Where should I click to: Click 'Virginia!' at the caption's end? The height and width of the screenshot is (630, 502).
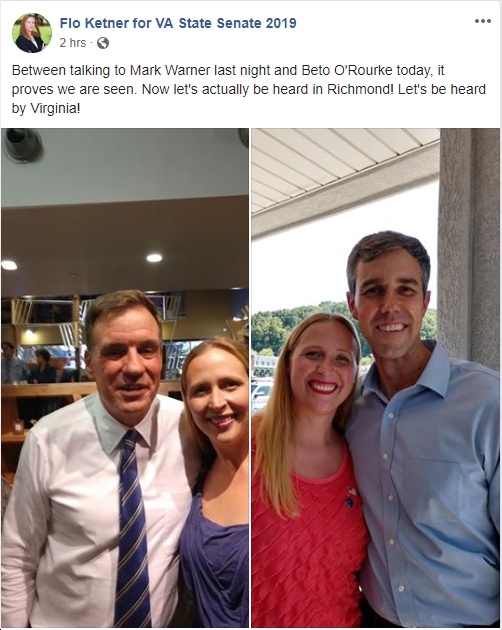[x=55, y=108]
